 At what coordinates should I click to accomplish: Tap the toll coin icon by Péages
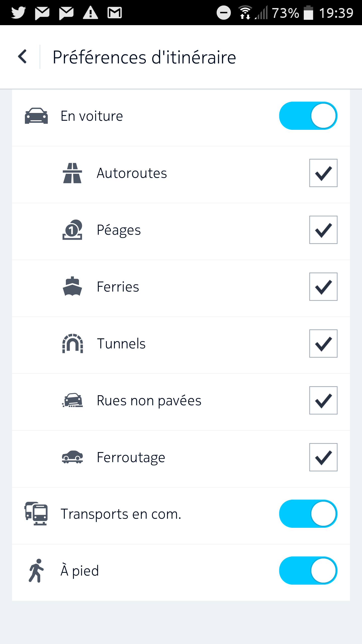point(72,230)
